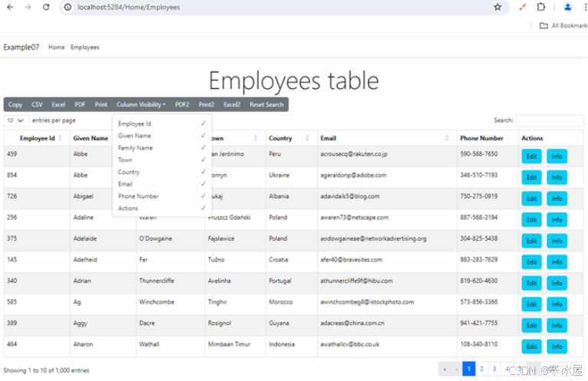The image size is (588, 381).
Task: Open the Employees nav link
Action: click(85, 48)
